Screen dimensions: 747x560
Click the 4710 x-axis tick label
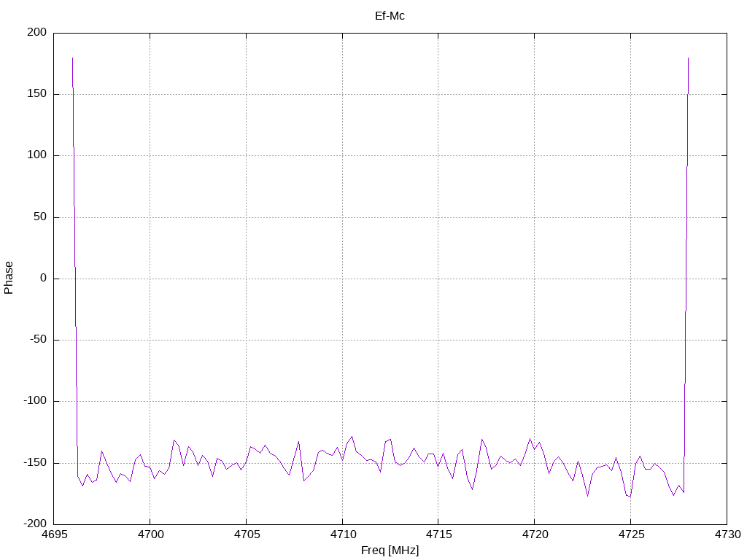(343, 534)
